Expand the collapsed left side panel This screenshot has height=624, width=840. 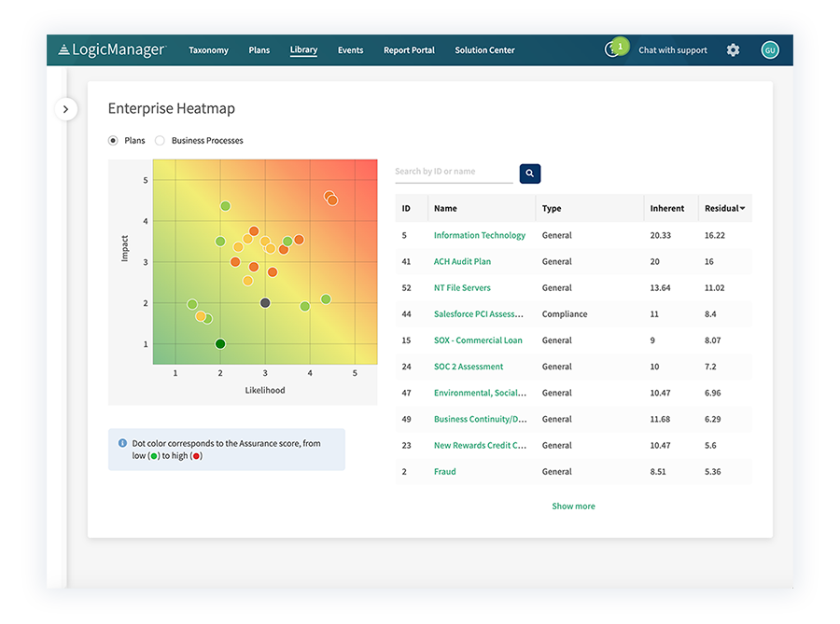[66, 109]
